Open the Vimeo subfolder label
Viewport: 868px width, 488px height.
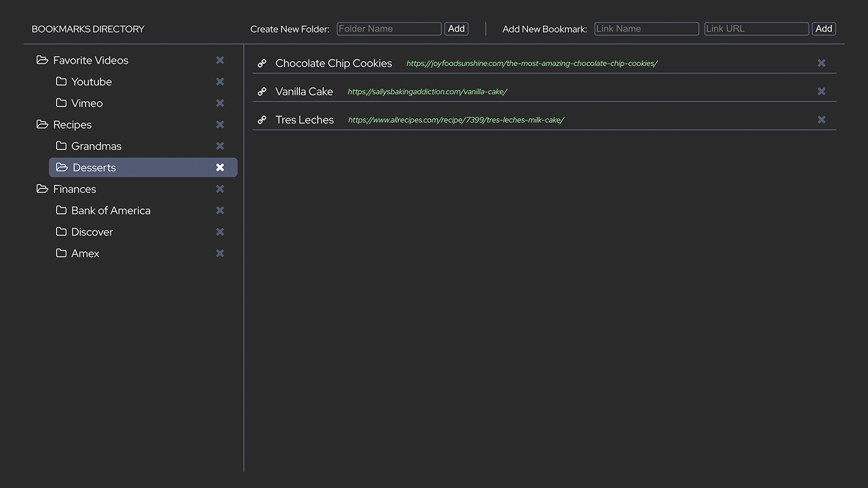pos(87,103)
